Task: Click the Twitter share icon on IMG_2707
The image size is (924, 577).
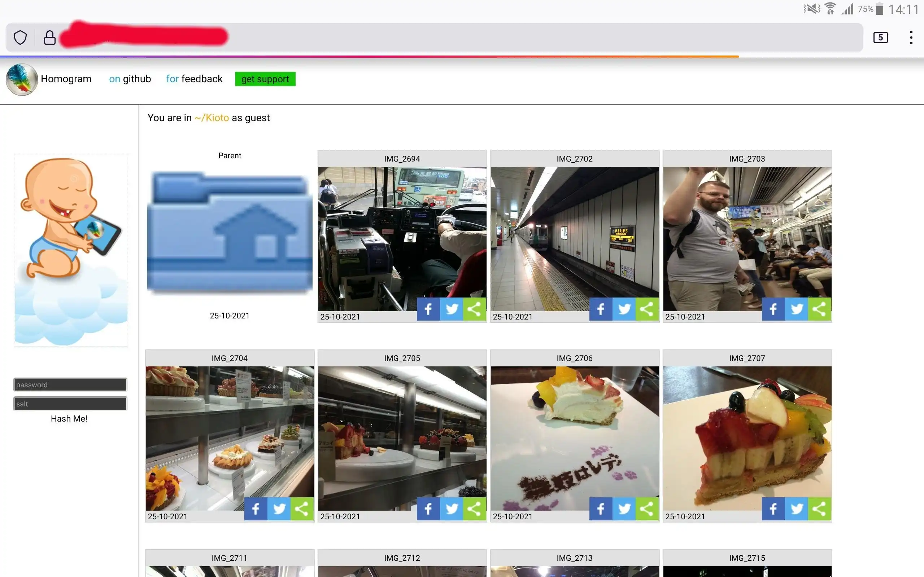Action: [796, 508]
